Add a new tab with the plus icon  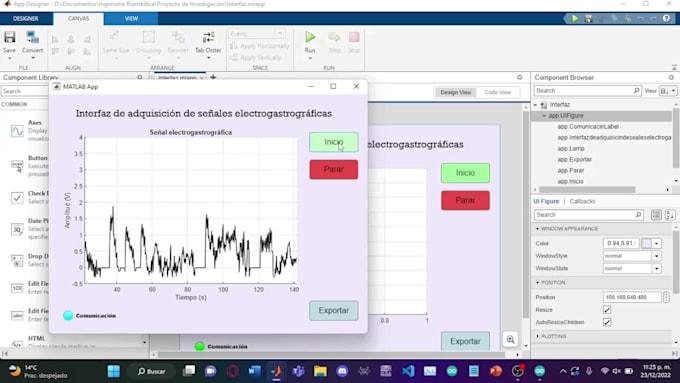(x=213, y=77)
